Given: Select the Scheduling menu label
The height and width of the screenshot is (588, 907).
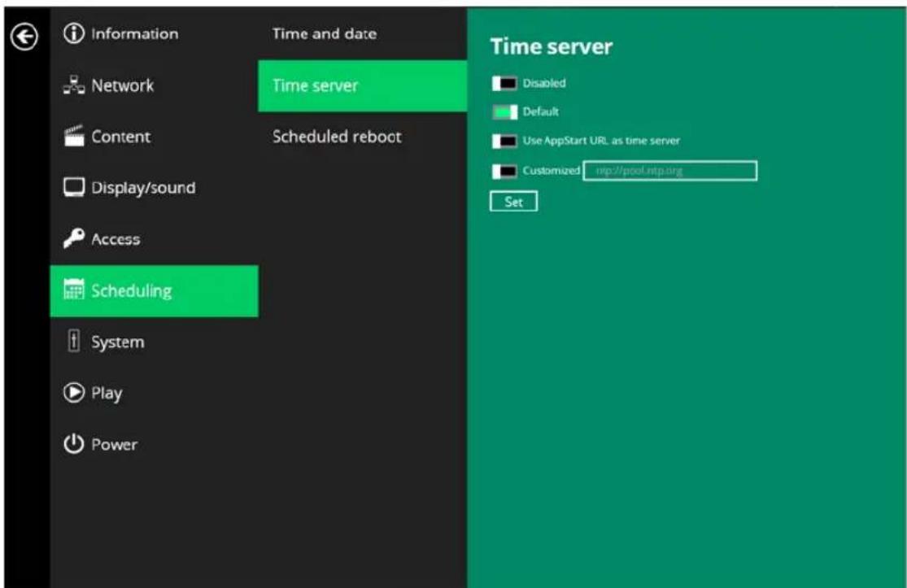Looking at the screenshot, I should click(x=131, y=290).
